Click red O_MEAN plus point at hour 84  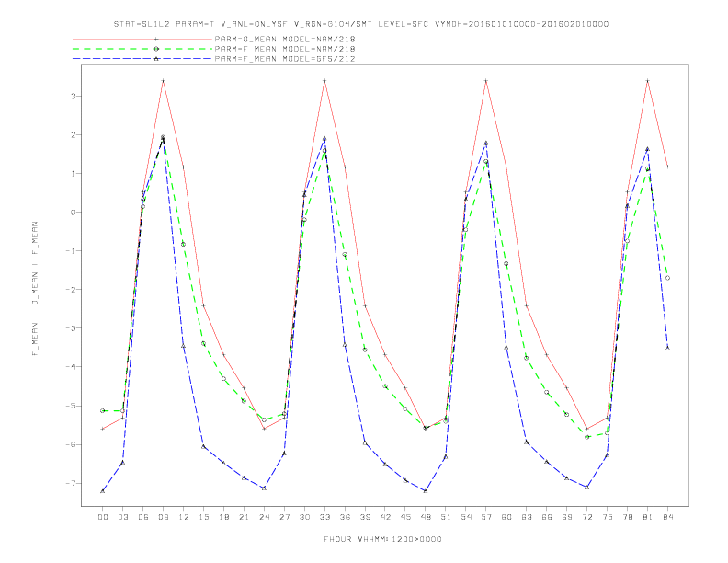click(x=668, y=167)
